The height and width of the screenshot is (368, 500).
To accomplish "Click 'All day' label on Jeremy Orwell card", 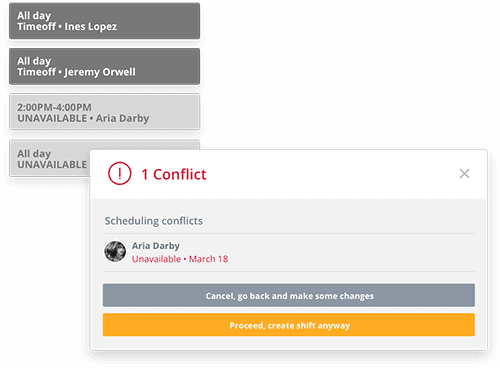I will [x=34, y=61].
